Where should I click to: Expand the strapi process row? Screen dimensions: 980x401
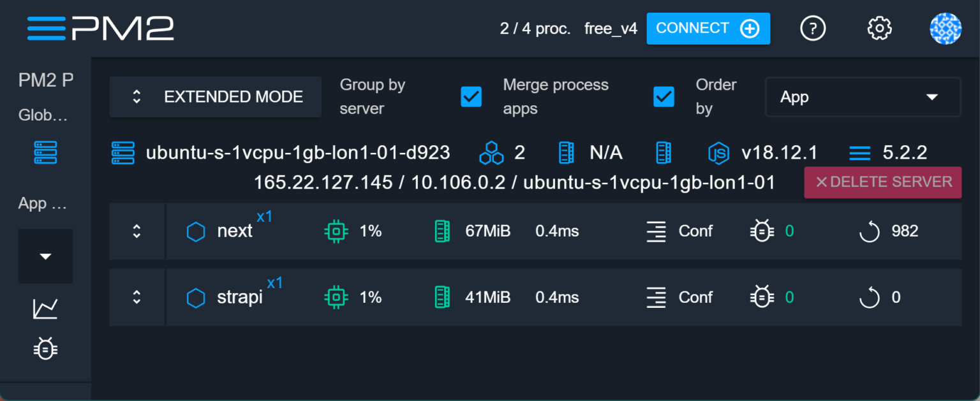pos(137,297)
